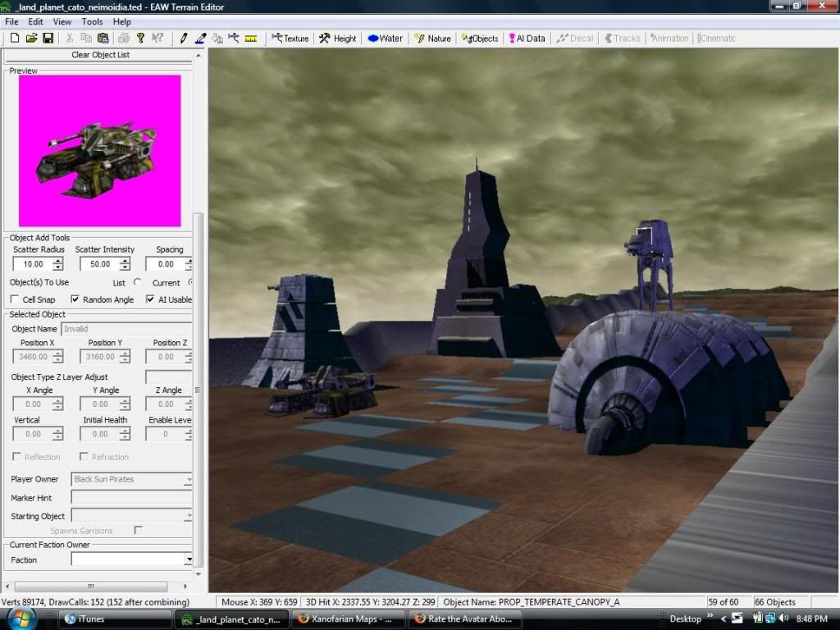
Task: Switch to Objects mode
Action: pyautogui.click(x=480, y=38)
